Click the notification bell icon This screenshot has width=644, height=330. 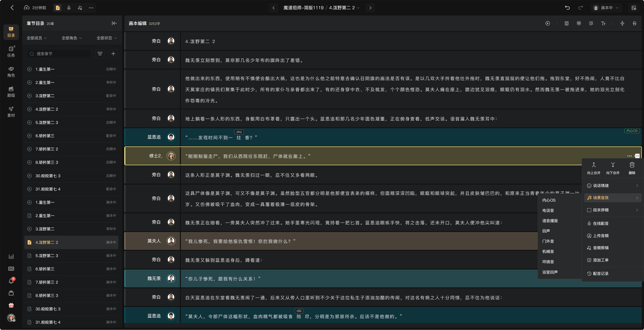(x=11, y=281)
